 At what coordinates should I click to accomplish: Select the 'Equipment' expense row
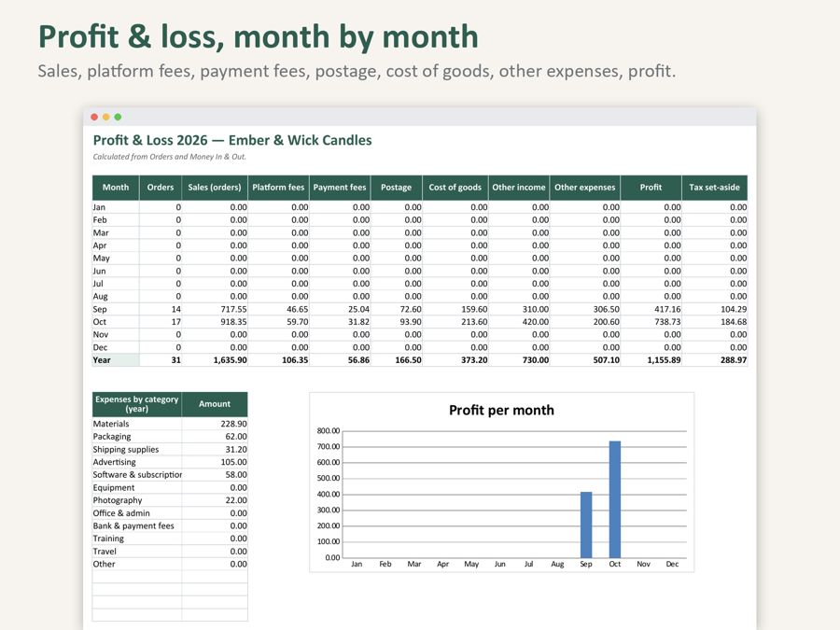coord(170,487)
